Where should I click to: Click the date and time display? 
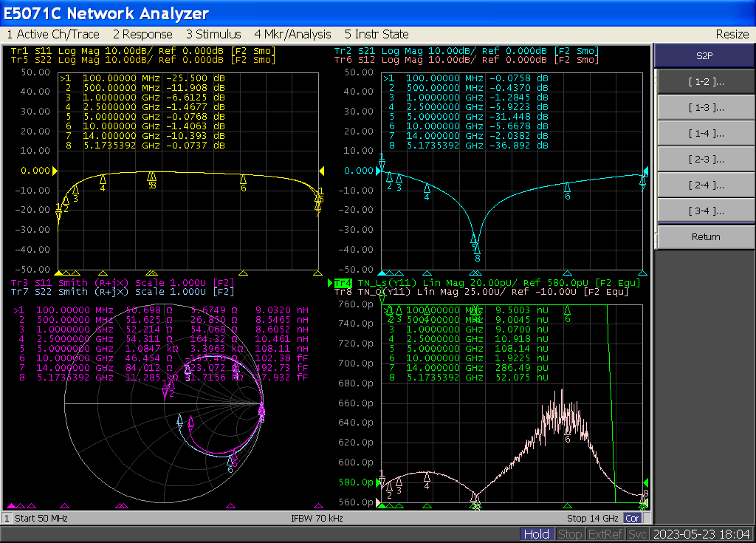[x=701, y=534]
